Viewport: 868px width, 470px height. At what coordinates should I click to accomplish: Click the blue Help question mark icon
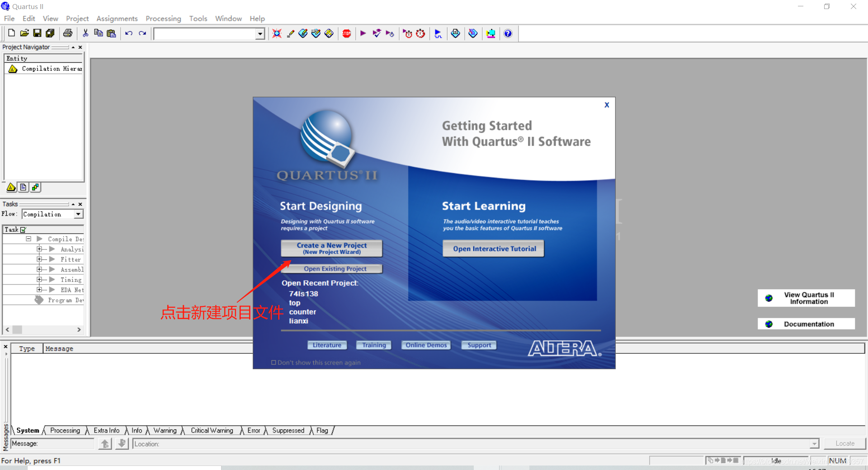tap(508, 33)
